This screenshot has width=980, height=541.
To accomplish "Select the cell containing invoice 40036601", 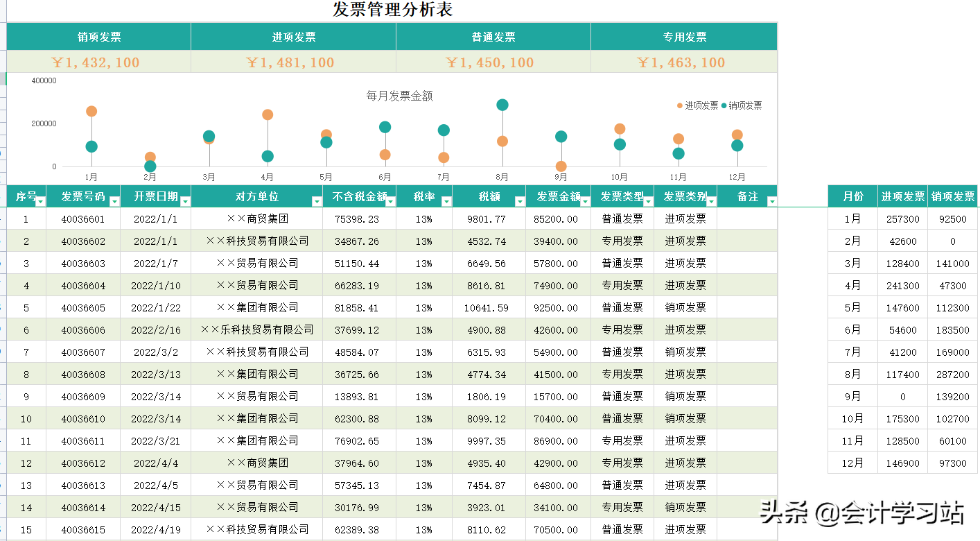I will (84, 218).
